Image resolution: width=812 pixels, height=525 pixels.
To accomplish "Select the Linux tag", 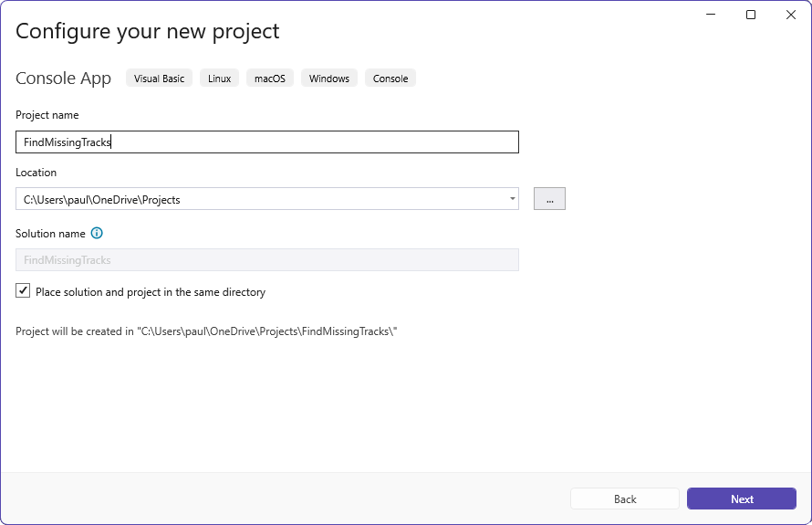I will (x=220, y=79).
